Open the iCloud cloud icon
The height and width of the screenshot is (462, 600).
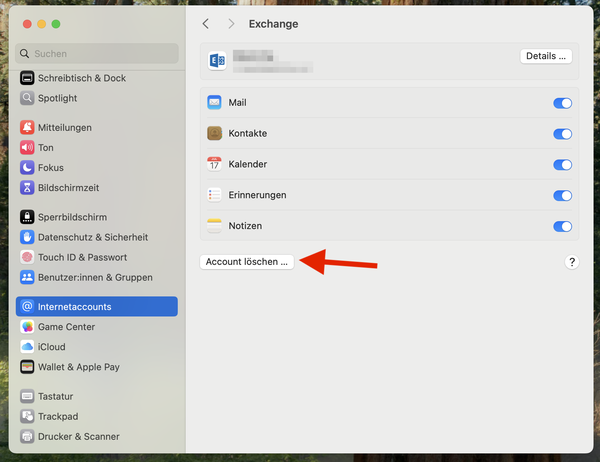[x=27, y=347]
